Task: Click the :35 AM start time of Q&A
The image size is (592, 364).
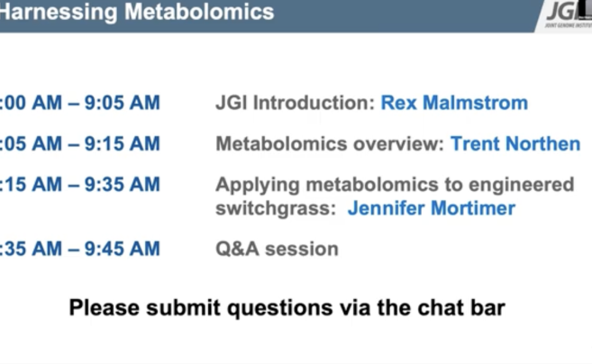Action: [31, 249]
